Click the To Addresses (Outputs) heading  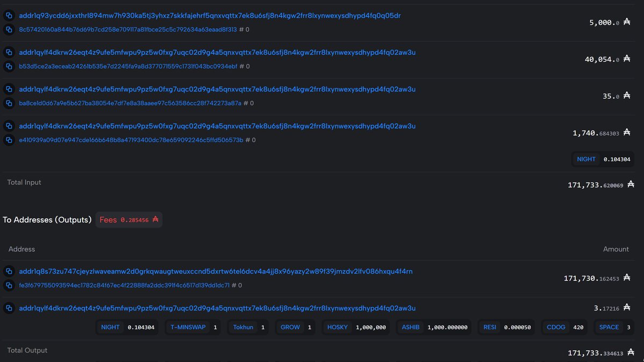pyautogui.click(x=47, y=220)
